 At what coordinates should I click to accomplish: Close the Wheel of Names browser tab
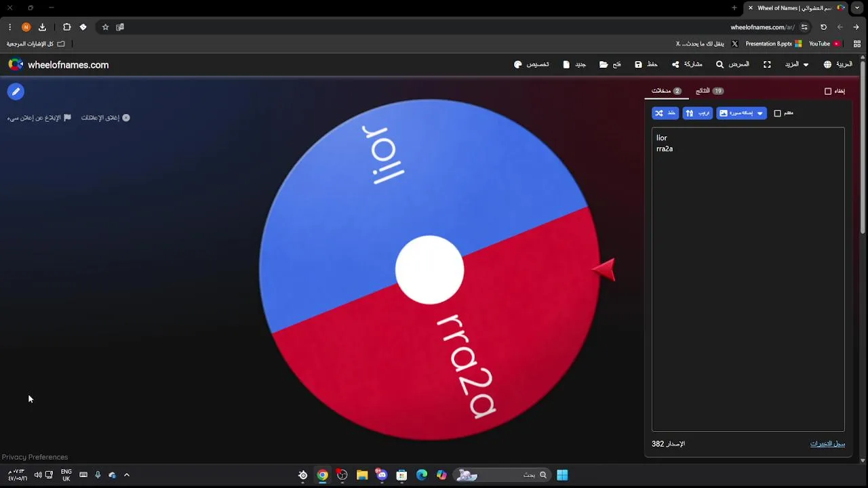[750, 8]
